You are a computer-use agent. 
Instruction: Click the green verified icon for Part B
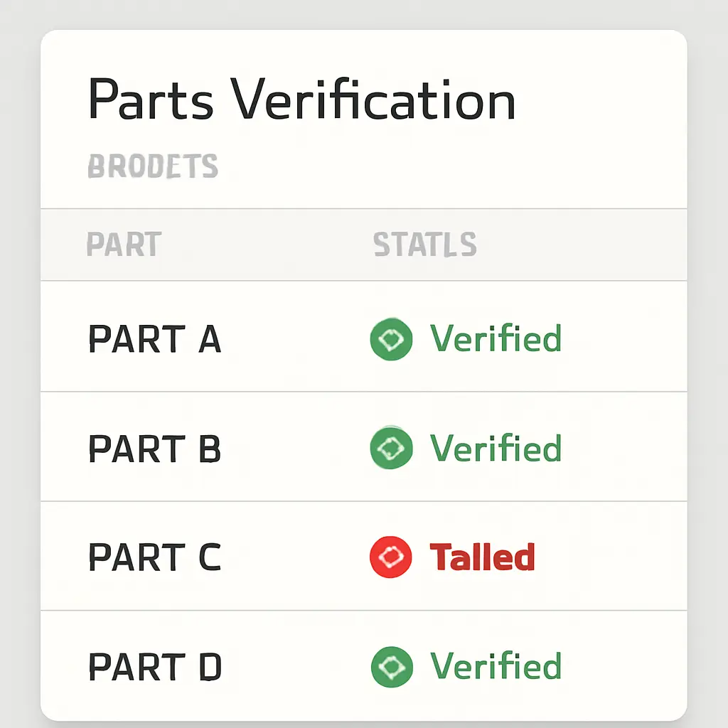pyautogui.click(x=391, y=449)
